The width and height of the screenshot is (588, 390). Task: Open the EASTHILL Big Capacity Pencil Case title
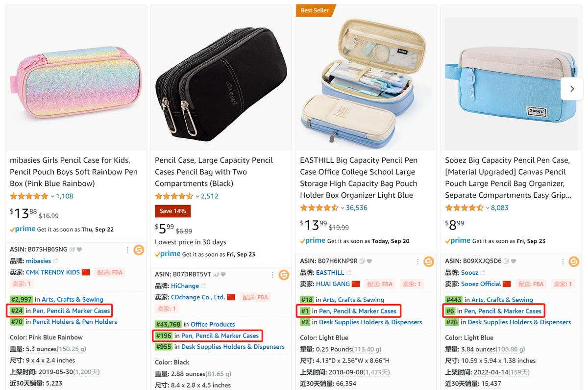[x=359, y=178]
